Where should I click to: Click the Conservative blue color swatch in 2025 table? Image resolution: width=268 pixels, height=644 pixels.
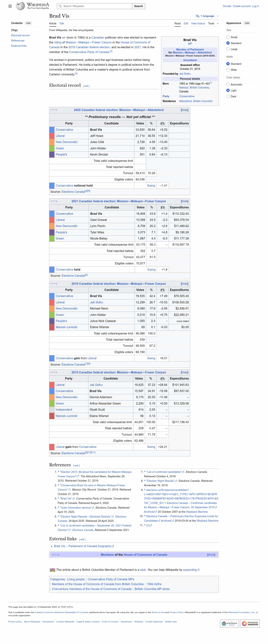pos(52,130)
